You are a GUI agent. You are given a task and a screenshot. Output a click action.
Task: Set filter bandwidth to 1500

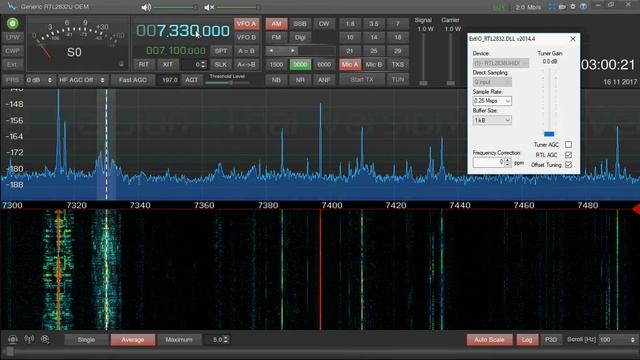pos(276,64)
